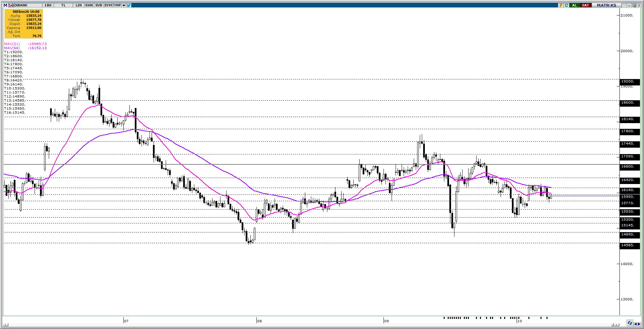Click the blue right arrow navigation icon

[x=639, y=324]
